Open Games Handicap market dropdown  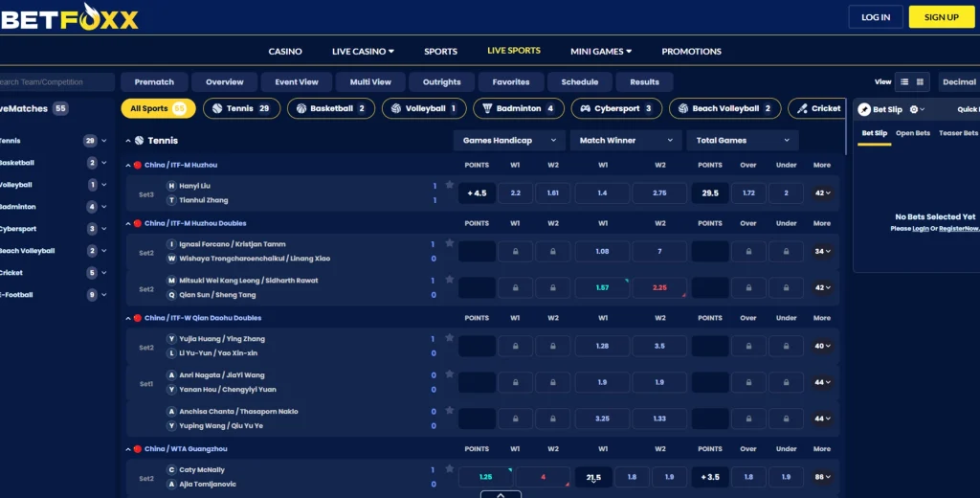[509, 140]
